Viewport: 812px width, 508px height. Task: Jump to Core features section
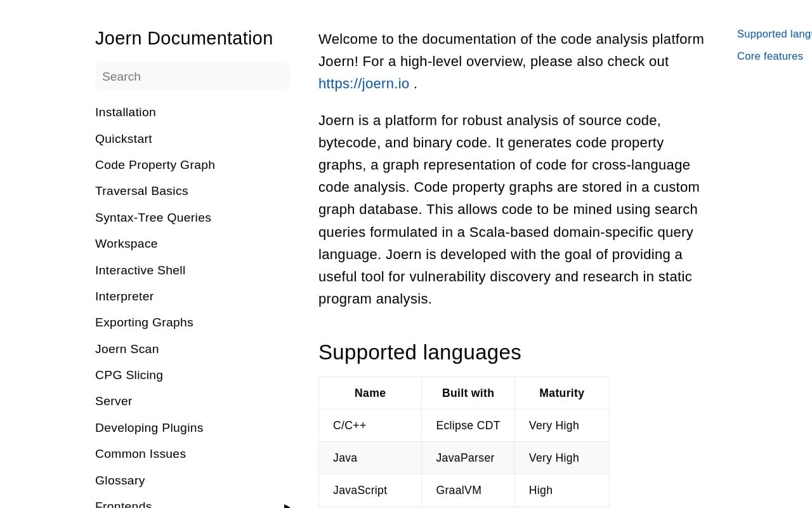[x=769, y=57]
